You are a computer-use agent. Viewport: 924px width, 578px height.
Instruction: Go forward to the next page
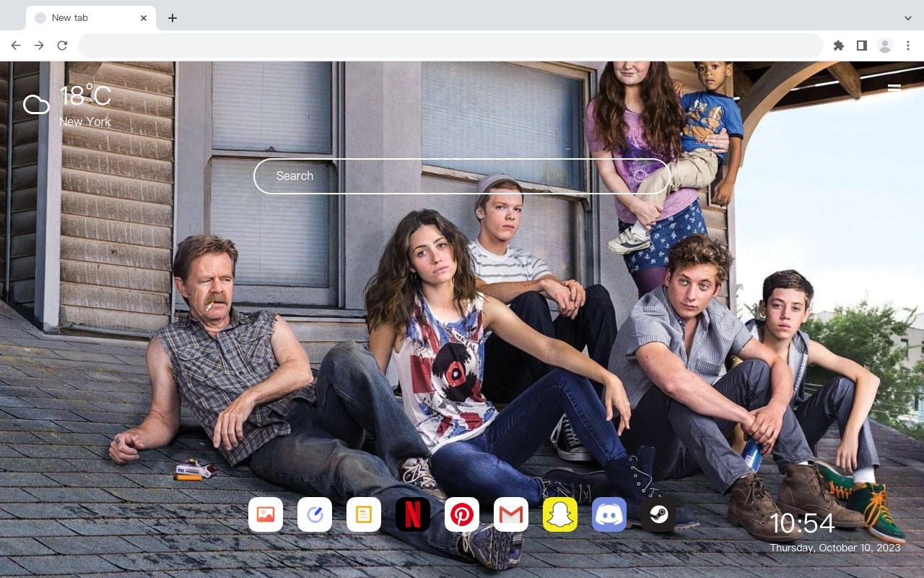(39, 46)
